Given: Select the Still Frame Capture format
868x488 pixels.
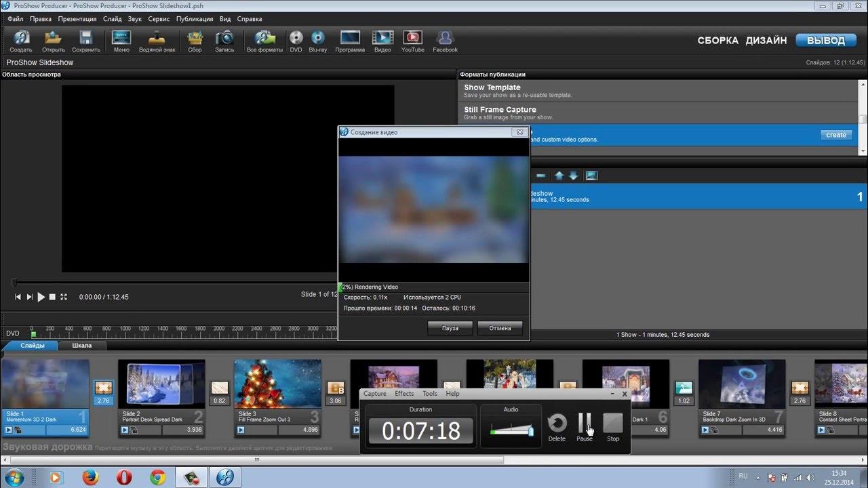Looking at the screenshot, I should click(659, 113).
